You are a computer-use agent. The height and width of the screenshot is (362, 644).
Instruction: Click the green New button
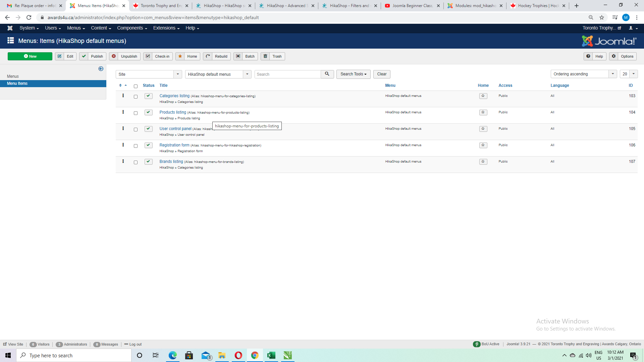pos(30,56)
